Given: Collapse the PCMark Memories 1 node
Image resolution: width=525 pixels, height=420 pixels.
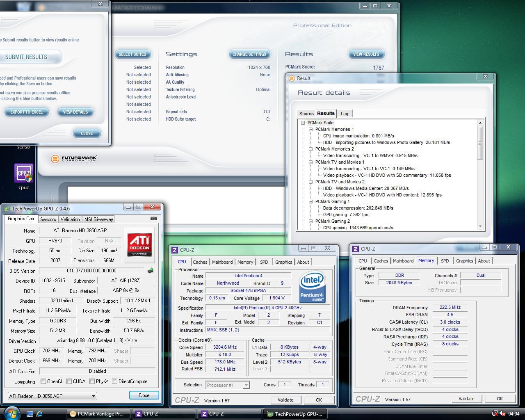Looking at the screenshot, I should pos(311,129).
